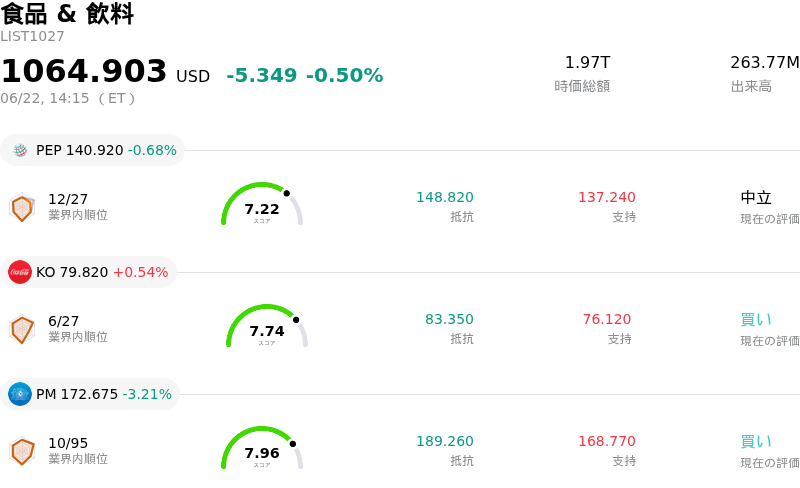Image resolution: width=800 pixels, height=488 pixels.
Task: Select the Coca-Cola red logo icon
Action: [x=20, y=272]
